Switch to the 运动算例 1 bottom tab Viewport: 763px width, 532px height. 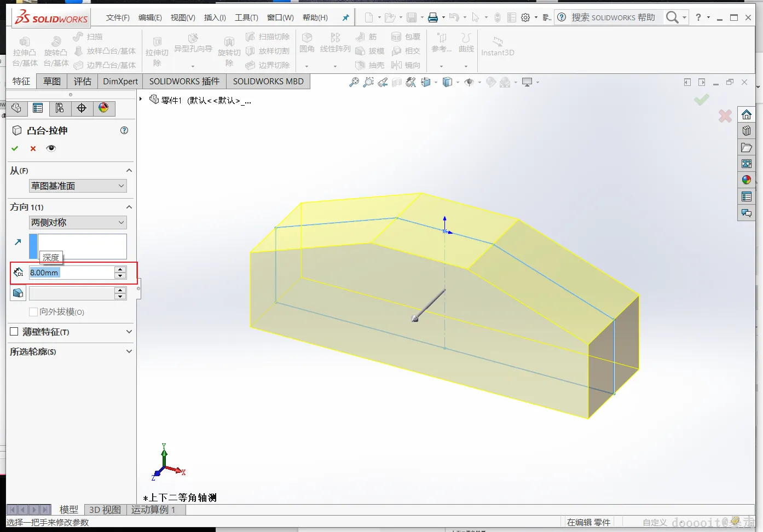tap(153, 510)
